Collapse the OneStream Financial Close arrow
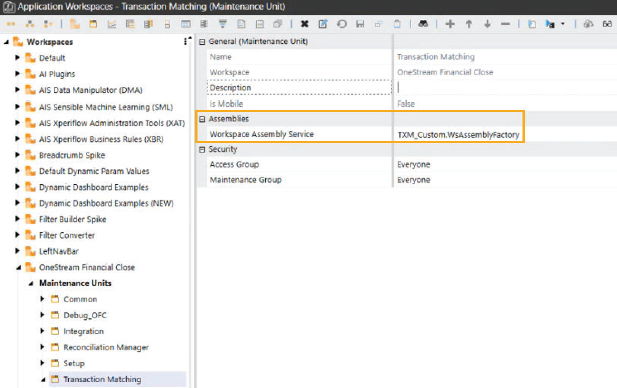This screenshot has height=388, width=617. [x=18, y=268]
